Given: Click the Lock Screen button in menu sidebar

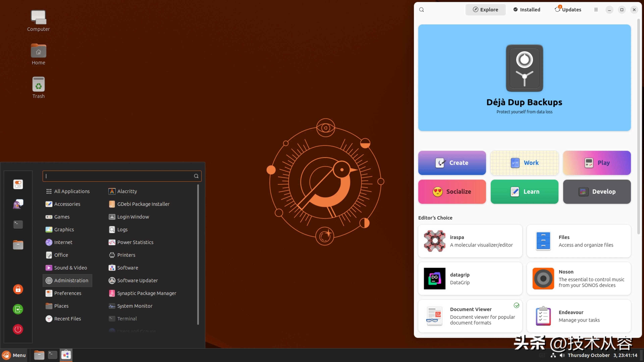Looking at the screenshot, I should pos(18,289).
